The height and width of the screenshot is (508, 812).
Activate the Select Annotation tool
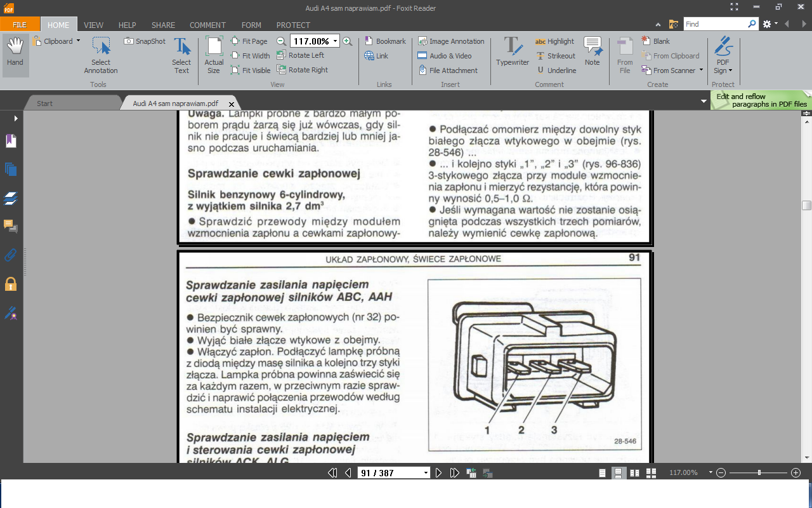[x=101, y=55]
